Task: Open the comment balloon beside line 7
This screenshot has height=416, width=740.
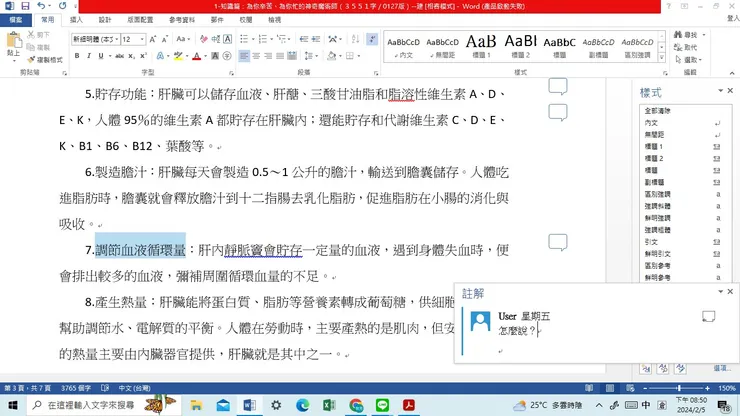Action: [557, 242]
